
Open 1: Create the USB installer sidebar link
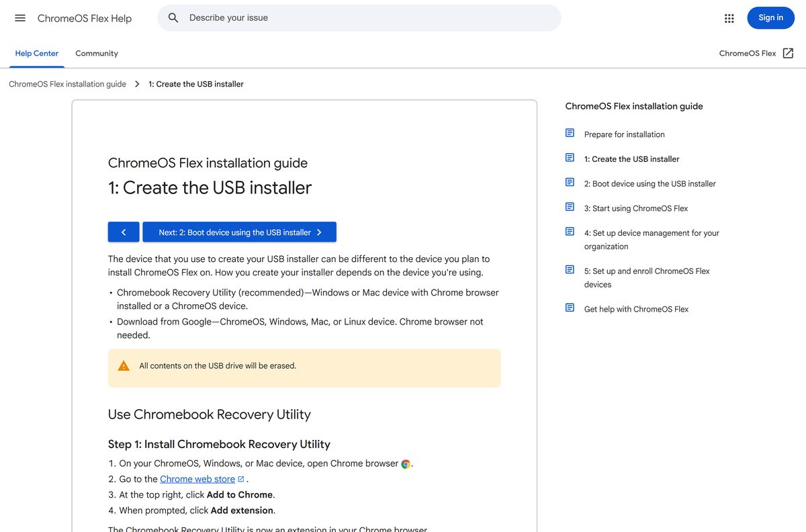point(631,159)
